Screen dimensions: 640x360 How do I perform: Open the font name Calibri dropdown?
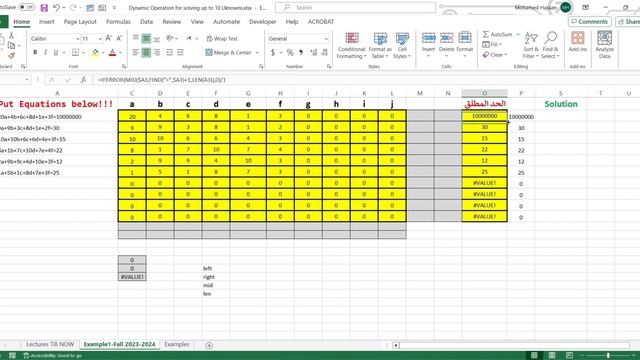point(78,39)
